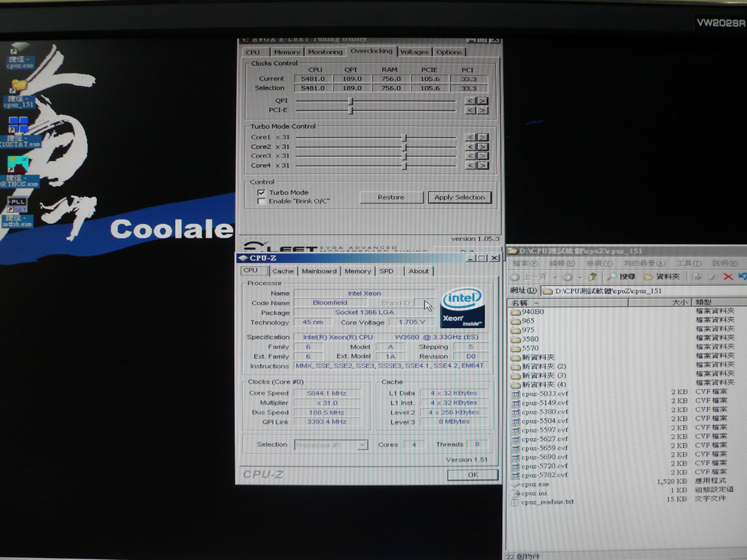Click the red X delete icon in the Explorer toolbar

(x=728, y=276)
